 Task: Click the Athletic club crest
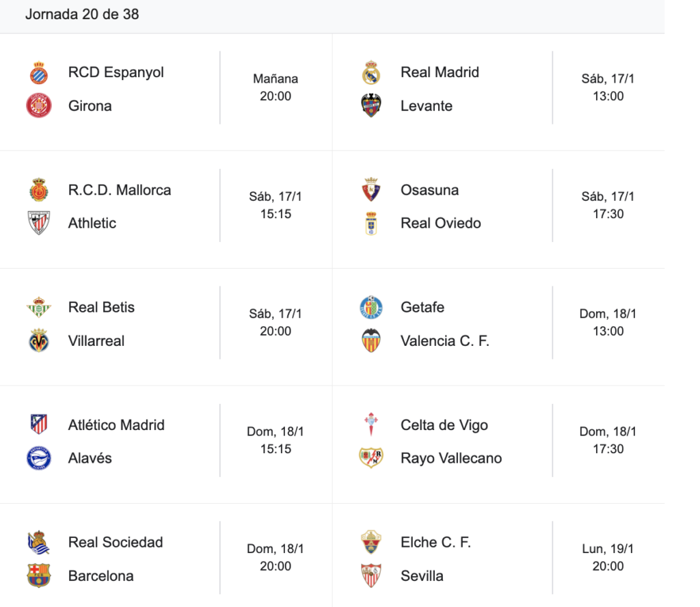(x=39, y=223)
